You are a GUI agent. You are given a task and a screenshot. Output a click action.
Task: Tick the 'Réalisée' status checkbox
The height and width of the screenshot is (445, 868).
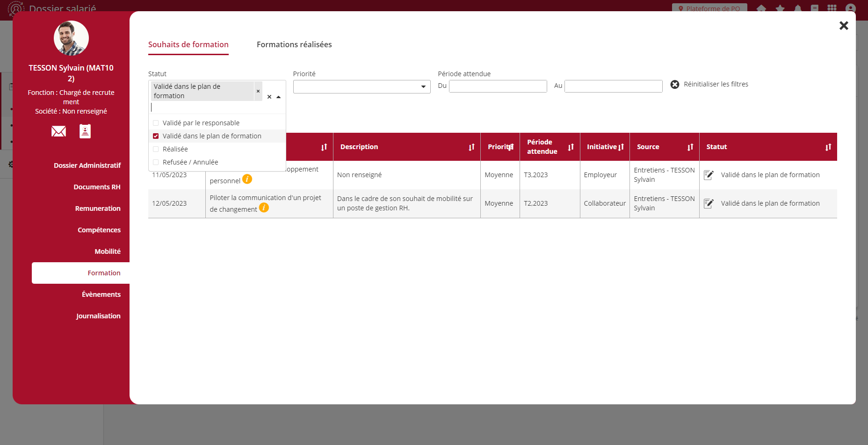(x=156, y=149)
